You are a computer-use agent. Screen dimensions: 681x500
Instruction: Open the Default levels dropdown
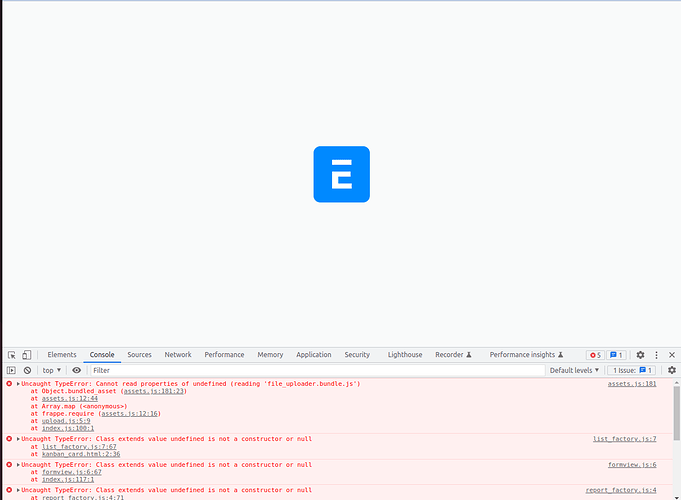574,371
